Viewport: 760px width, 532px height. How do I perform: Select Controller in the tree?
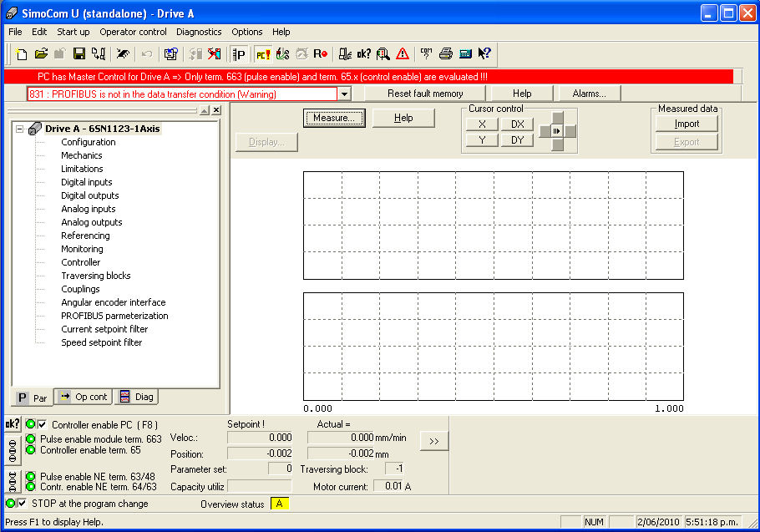tap(80, 262)
